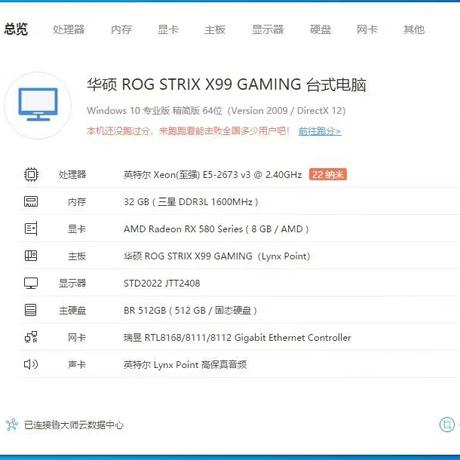Select the 32 GB DDR3L 1600MHz memory text
Viewport: 460px width, 460px height.
[x=191, y=202]
